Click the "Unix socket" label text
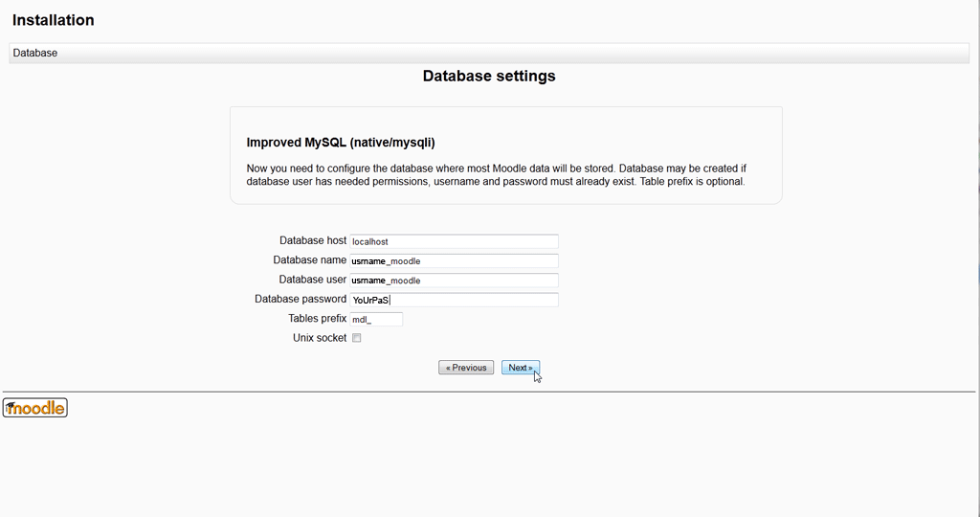Viewport: 980px width, 517px height. click(320, 338)
